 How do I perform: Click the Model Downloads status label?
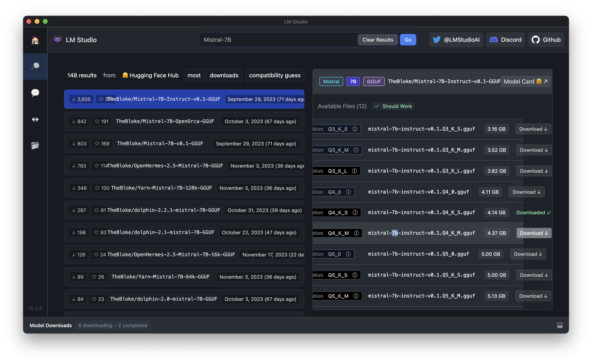51,325
